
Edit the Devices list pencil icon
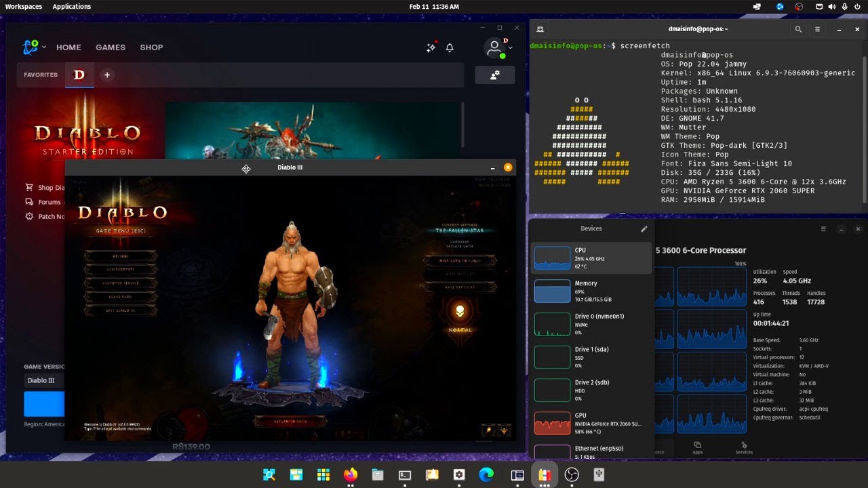click(644, 229)
